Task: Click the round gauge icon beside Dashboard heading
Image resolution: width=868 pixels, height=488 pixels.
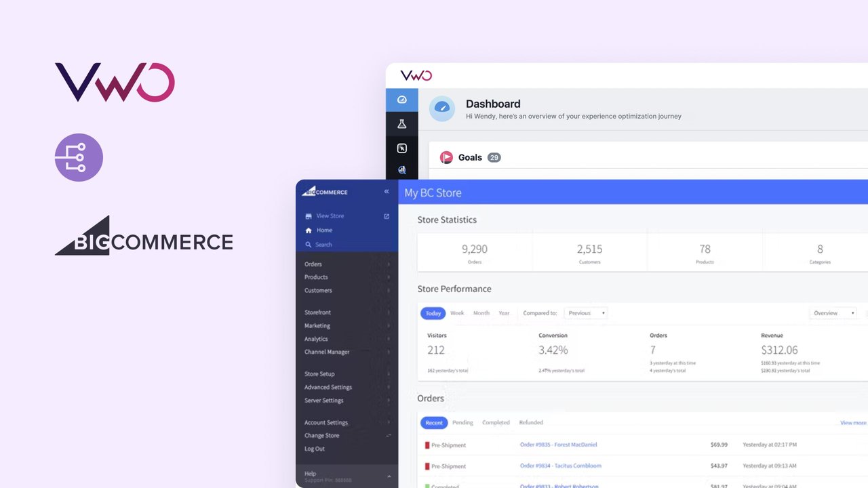Action: click(442, 108)
